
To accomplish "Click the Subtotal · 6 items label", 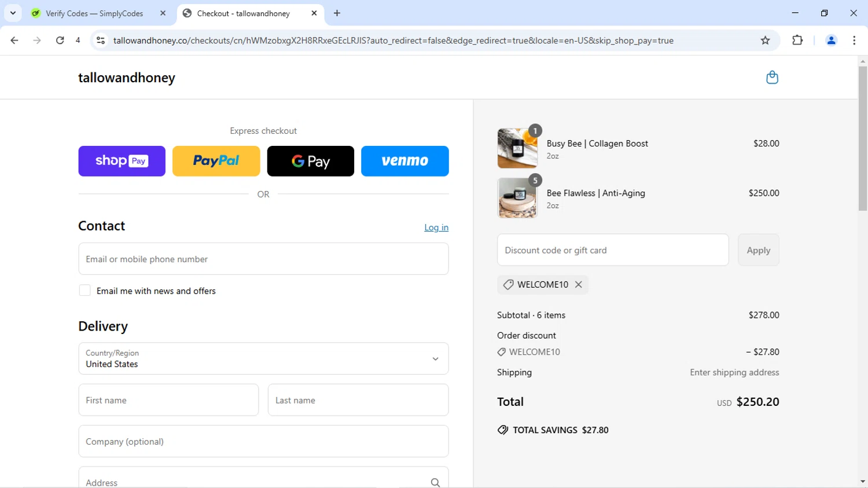I will coord(531,315).
